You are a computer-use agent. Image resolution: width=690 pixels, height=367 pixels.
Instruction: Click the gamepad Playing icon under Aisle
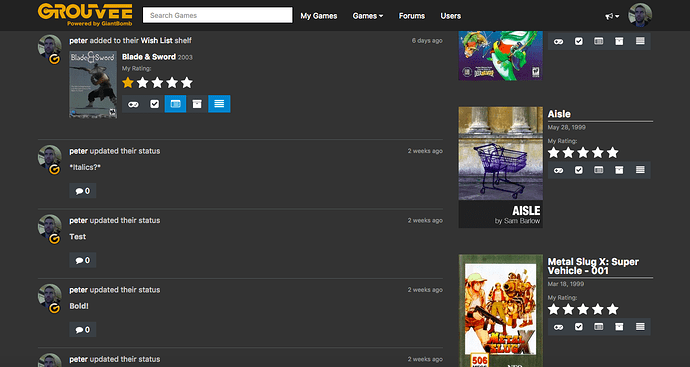point(558,170)
